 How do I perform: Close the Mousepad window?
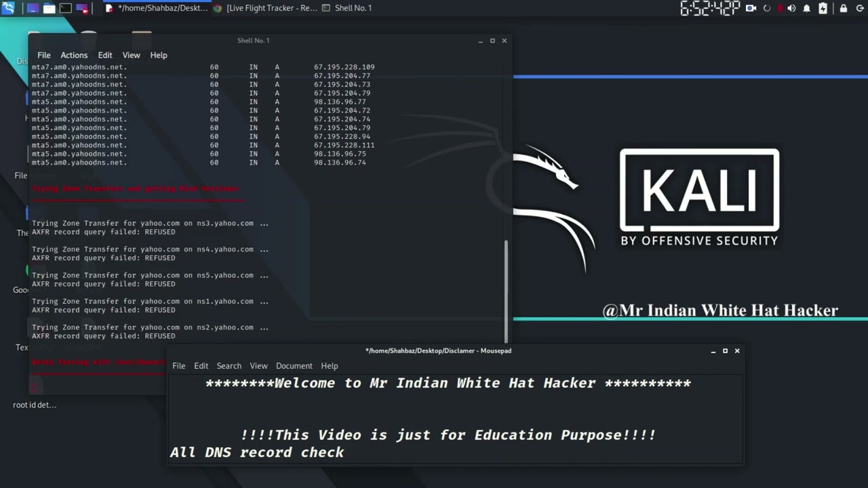pos(737,351)
